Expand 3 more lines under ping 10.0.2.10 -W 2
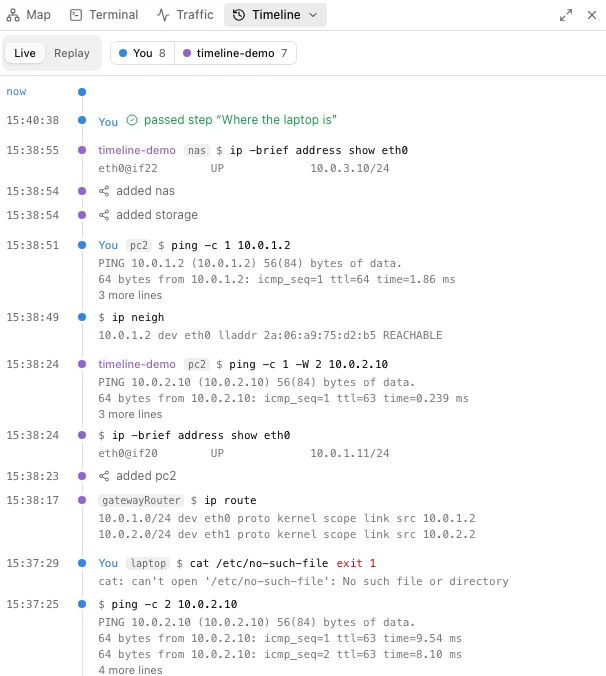The image size is (606, 676). coord(130,414)
